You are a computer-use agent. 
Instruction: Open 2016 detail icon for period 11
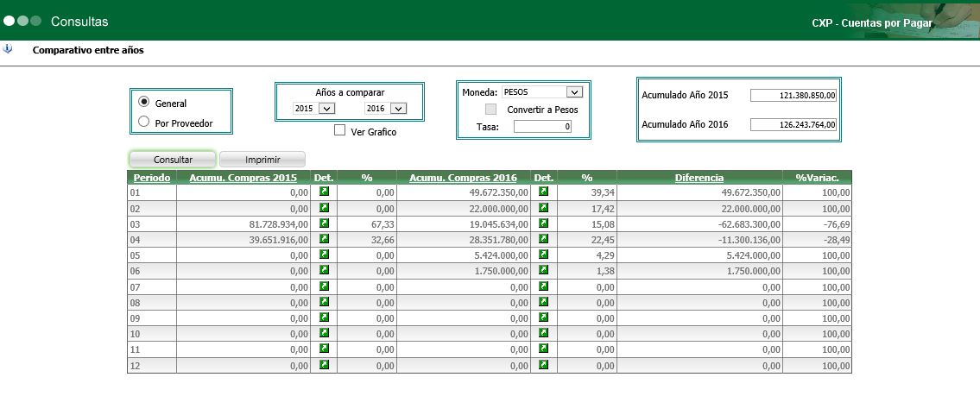click(x=544, y=349)
